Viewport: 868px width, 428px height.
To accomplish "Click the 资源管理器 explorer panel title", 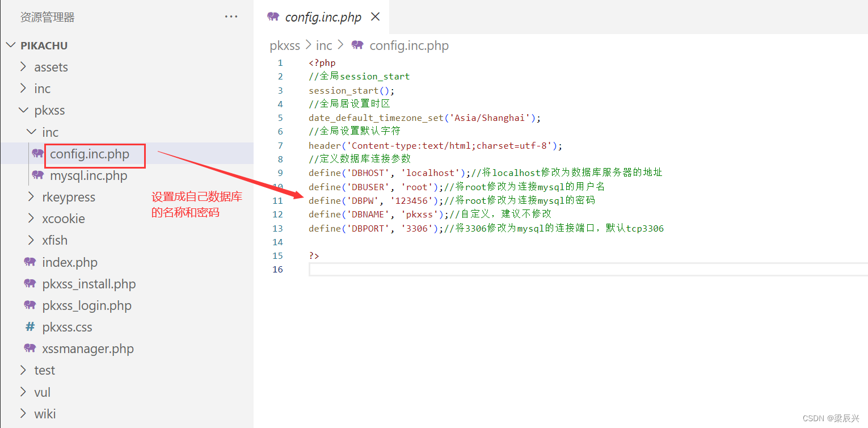I will point(48,17).
